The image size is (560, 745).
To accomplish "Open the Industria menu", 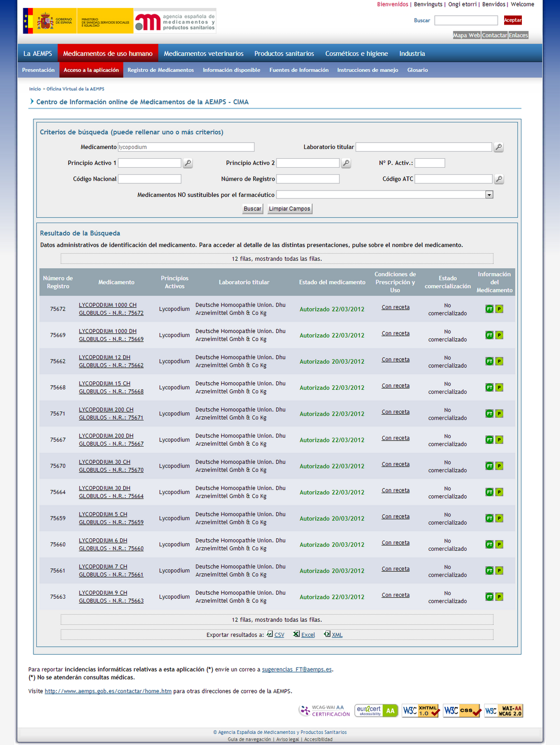I will 412,54.
